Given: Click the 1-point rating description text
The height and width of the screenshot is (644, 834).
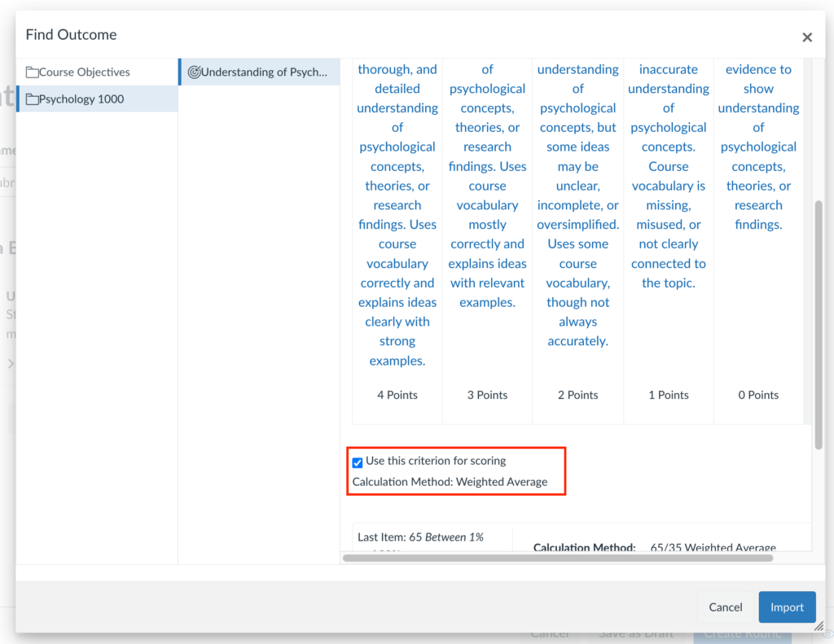Looking at the screenshot, I should [668, 176].
